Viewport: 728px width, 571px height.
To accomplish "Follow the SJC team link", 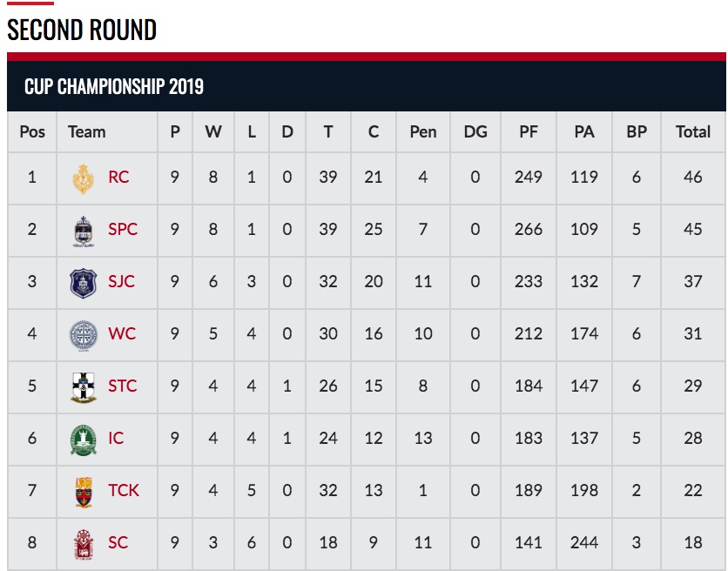I will pyautogui.click(x=122, y=282).
